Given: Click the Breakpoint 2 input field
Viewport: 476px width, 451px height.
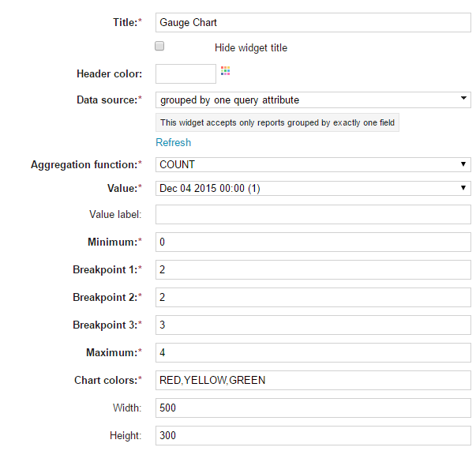Looking at the screenshot, I should [x=313, y=297].
